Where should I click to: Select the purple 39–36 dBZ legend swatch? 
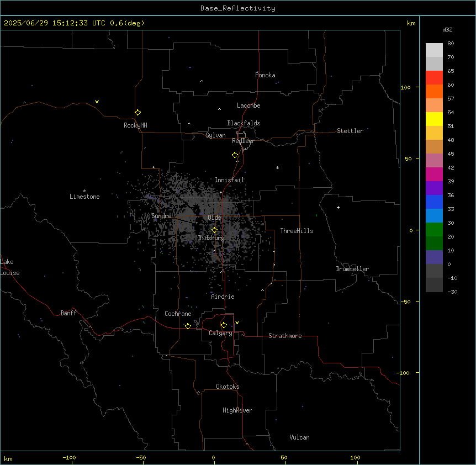434,188
